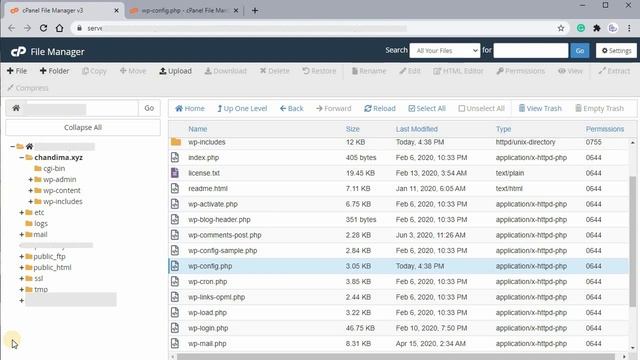Viewport: 640px width, 360px height.
Task: Sort files by Permissions column
Action: (x=604, y=129)
